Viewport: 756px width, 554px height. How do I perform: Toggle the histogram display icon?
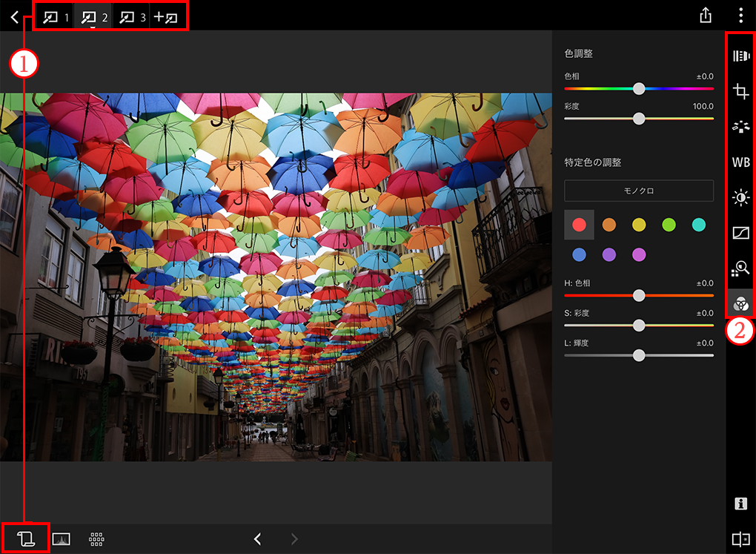coord(62,539)
